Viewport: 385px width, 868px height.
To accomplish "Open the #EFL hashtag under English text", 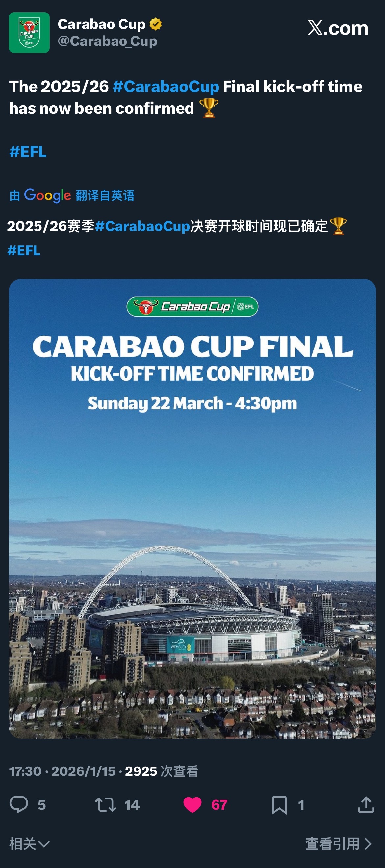I will tap(28, 152).
